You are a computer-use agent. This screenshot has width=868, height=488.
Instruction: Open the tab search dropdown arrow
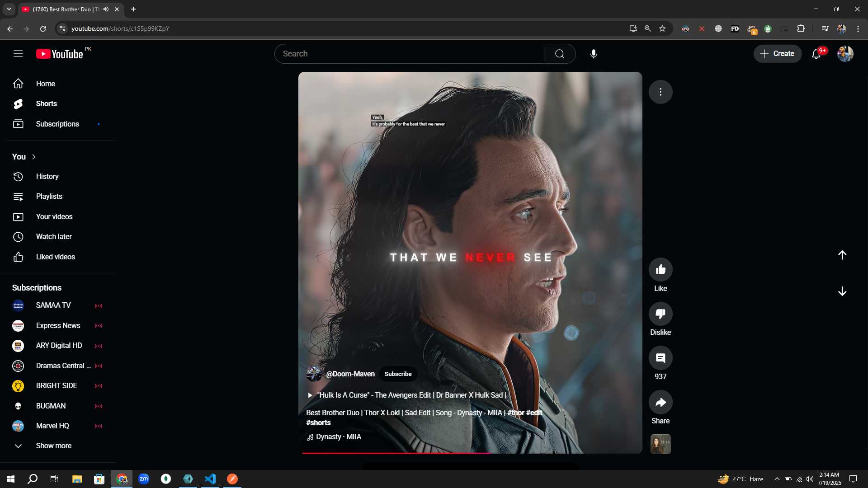pyautogui.click(x=9, y=9)
